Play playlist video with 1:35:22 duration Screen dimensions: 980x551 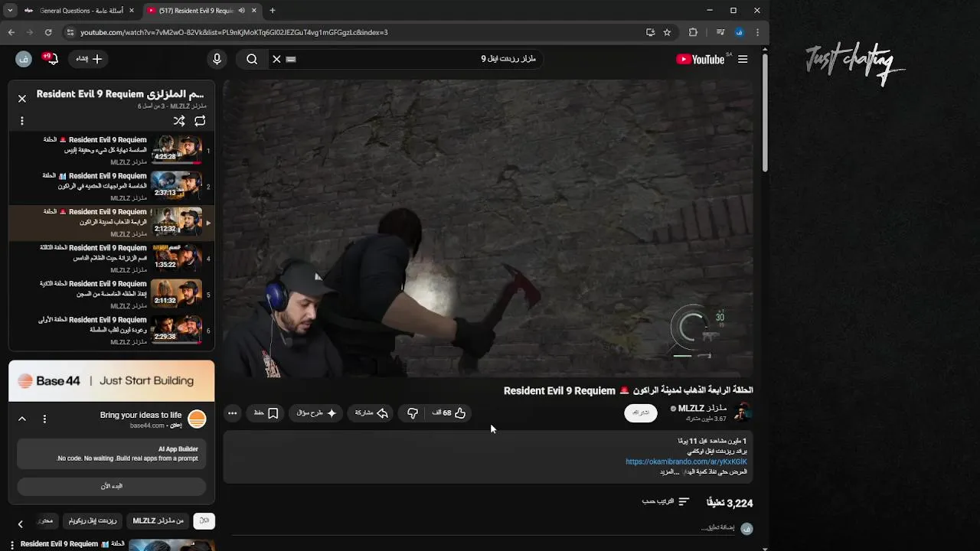click(111, 258)
